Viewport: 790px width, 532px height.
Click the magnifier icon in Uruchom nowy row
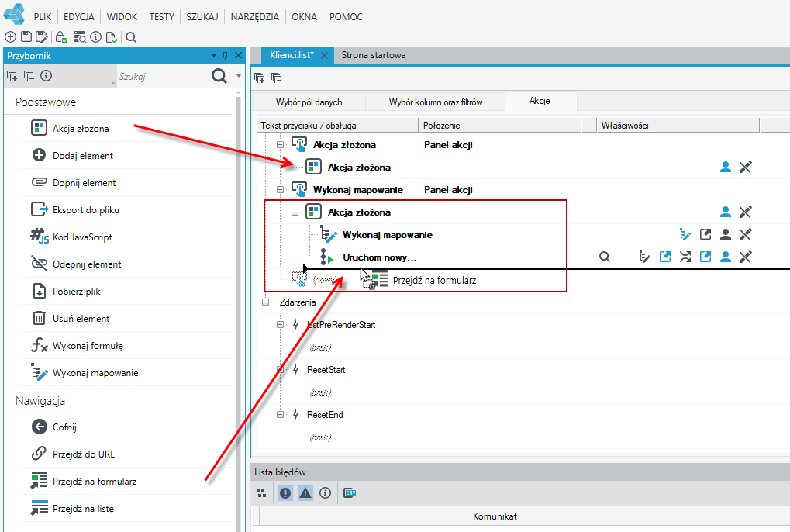605,257
